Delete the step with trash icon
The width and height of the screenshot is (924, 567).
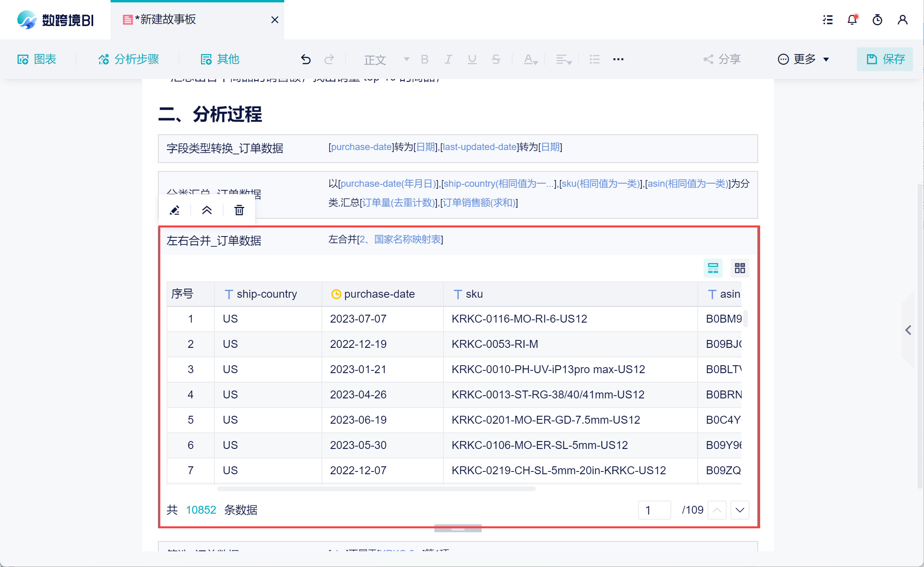(x=239, y=210)
